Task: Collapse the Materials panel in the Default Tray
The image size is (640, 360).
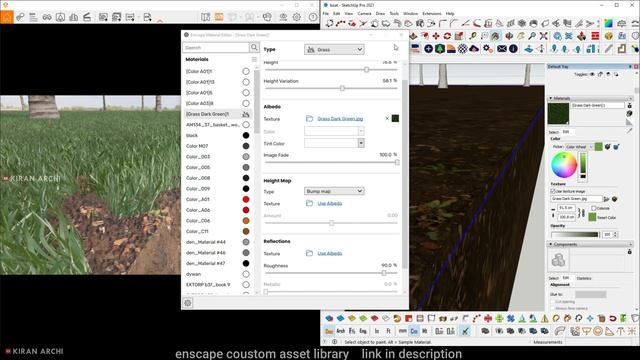Action: click(550, 98)
